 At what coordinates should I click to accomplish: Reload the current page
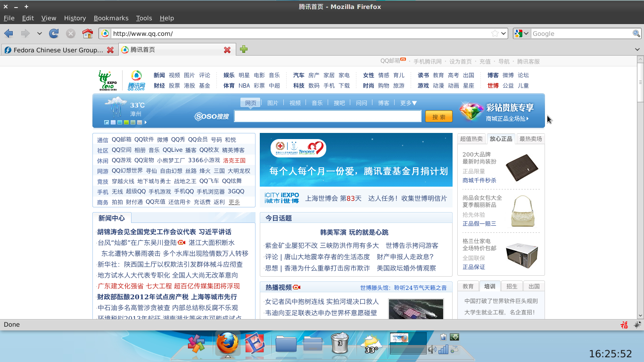pyautogui.click(x=54, y=33)
